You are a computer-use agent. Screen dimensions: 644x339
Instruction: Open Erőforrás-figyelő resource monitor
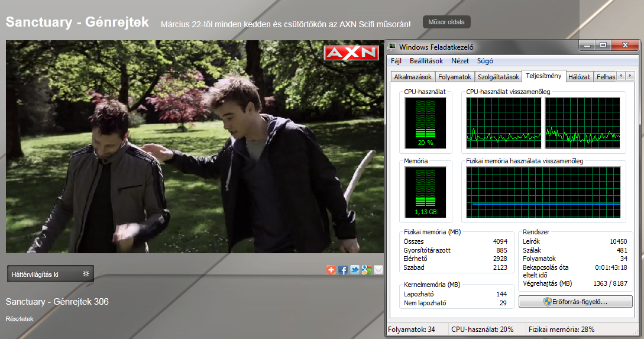point(575,302)
